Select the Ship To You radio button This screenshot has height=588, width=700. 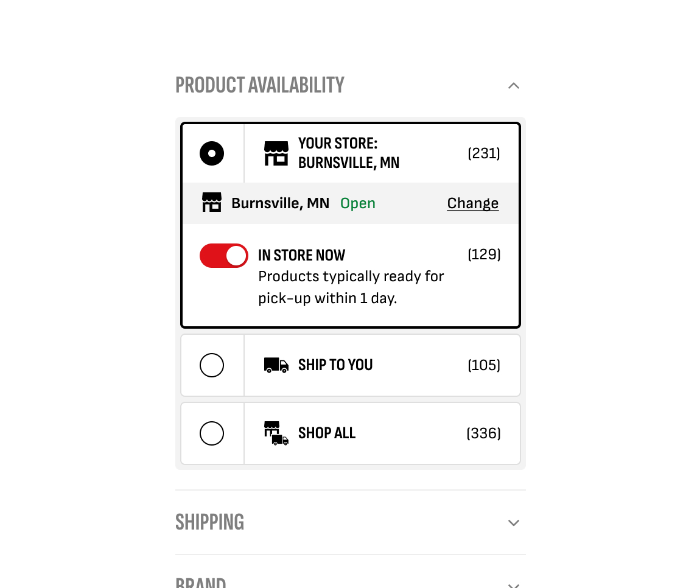pos(212,365)
